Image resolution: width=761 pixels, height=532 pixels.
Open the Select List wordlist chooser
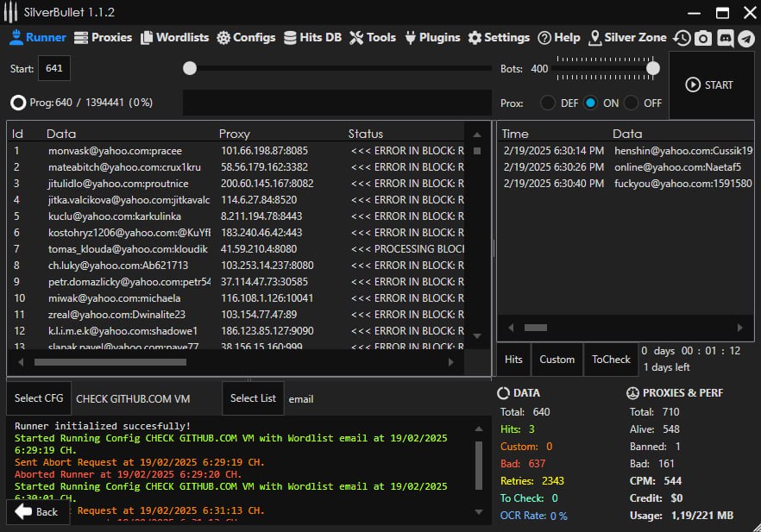tap(253, 398)
